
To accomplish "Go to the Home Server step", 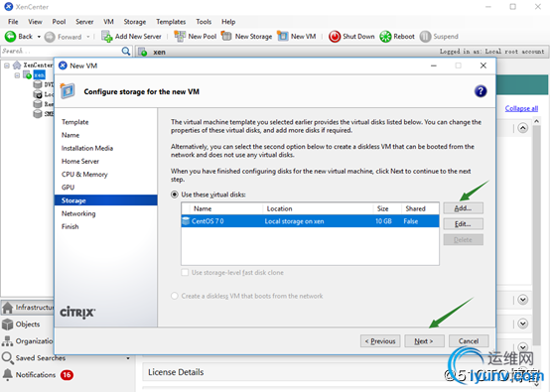I will point(80,162).
